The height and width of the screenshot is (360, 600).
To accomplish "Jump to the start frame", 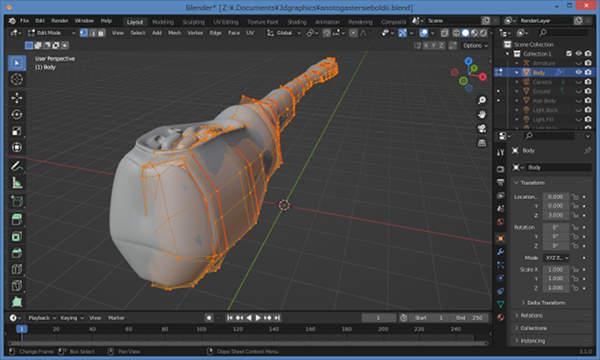I will click(230, 318).
